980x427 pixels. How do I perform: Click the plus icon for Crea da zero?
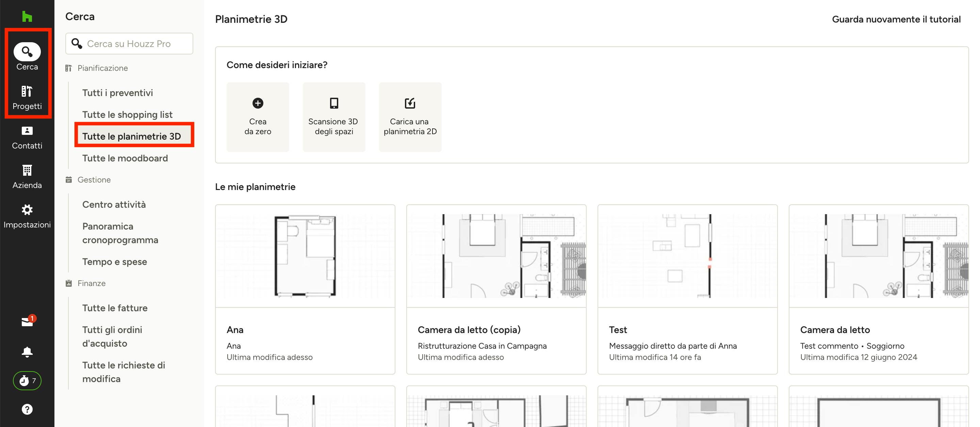[258, 103]
